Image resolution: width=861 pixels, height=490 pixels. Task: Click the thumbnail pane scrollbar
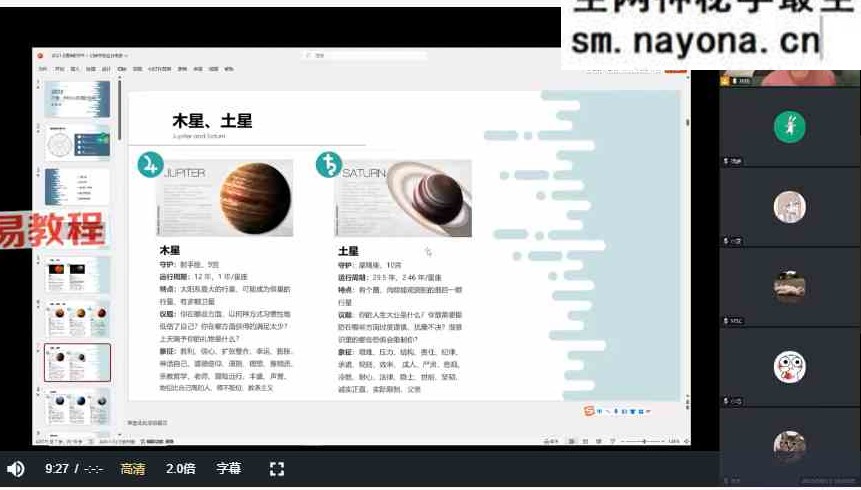coord(119,110)
